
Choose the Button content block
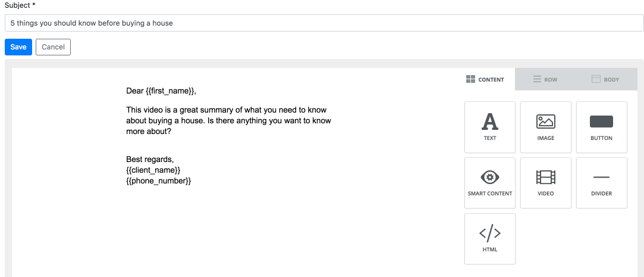click(601, 127)
